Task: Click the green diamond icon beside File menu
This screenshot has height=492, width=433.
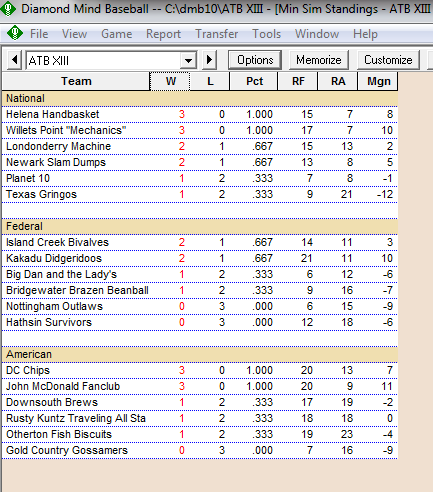Action: click(x=15, y=33)
